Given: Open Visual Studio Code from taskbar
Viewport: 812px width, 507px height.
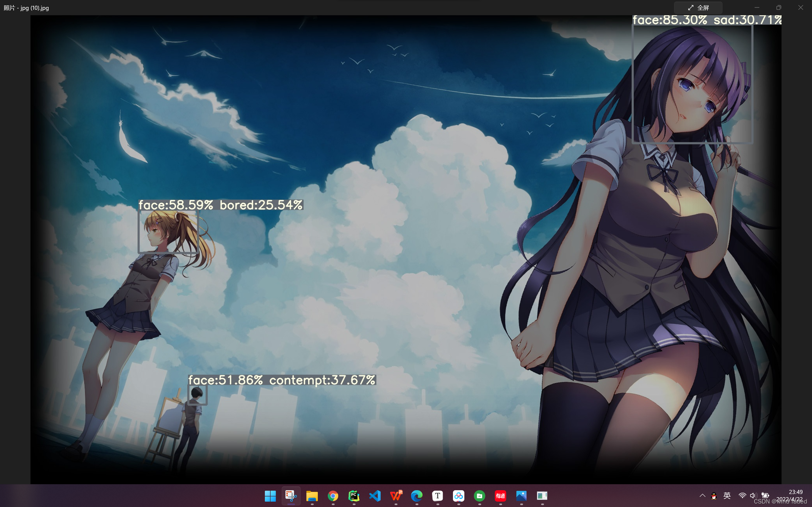Looking at the screenshot, I should pyautogui.click(x=375, y=496).
